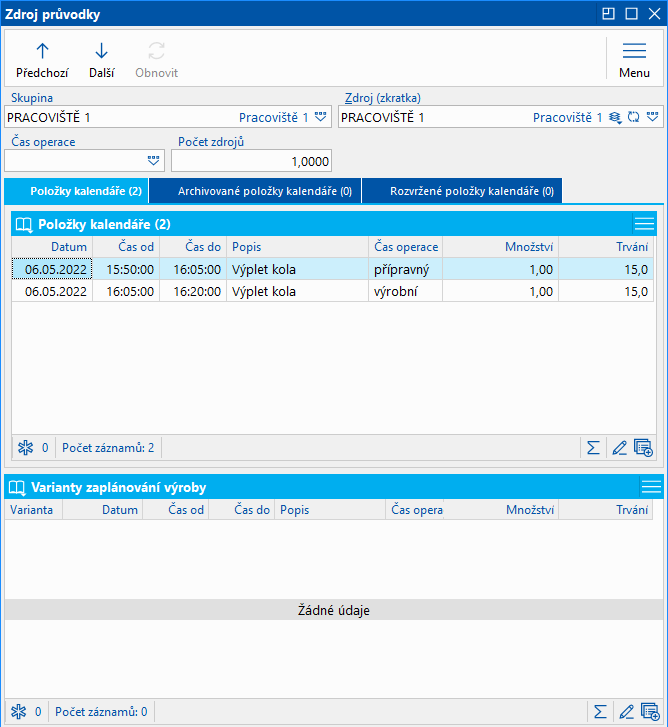The image size is (668, 727).
Task: Close the Zdroj průvodky window
Action: tap(655, 13)
